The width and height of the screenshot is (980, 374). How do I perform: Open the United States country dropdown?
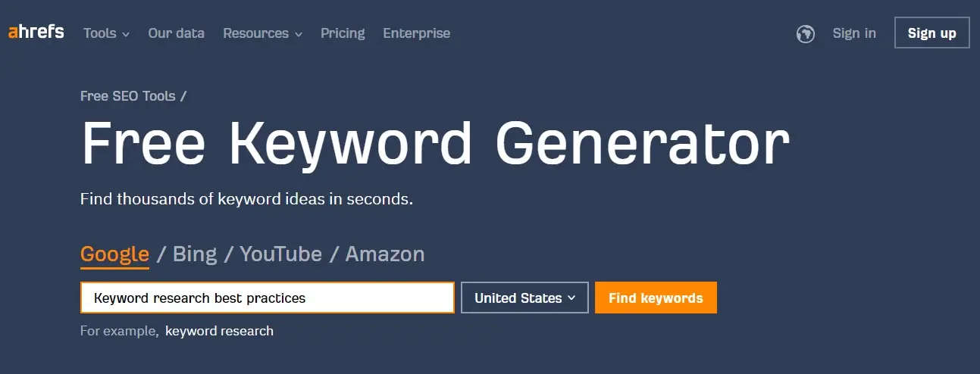point(524,298)
